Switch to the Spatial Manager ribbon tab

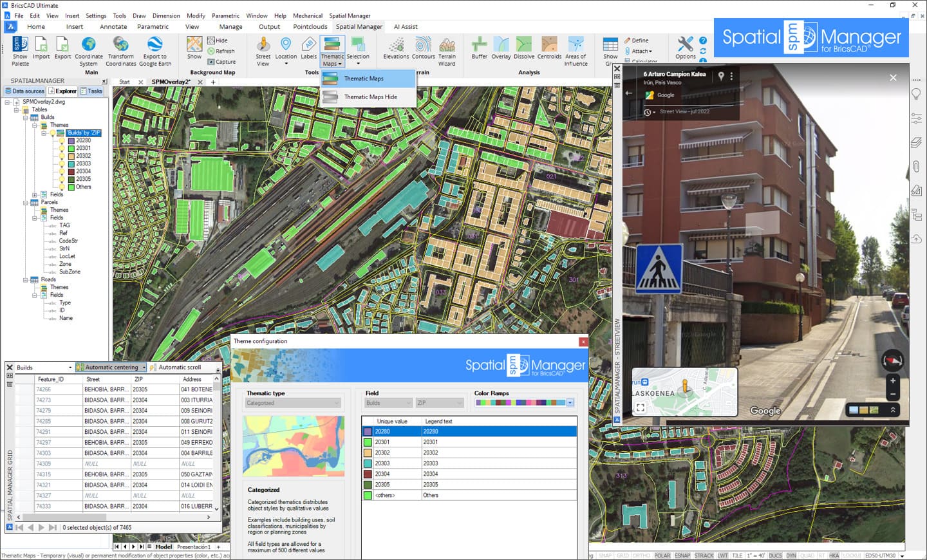coord(359,27)
